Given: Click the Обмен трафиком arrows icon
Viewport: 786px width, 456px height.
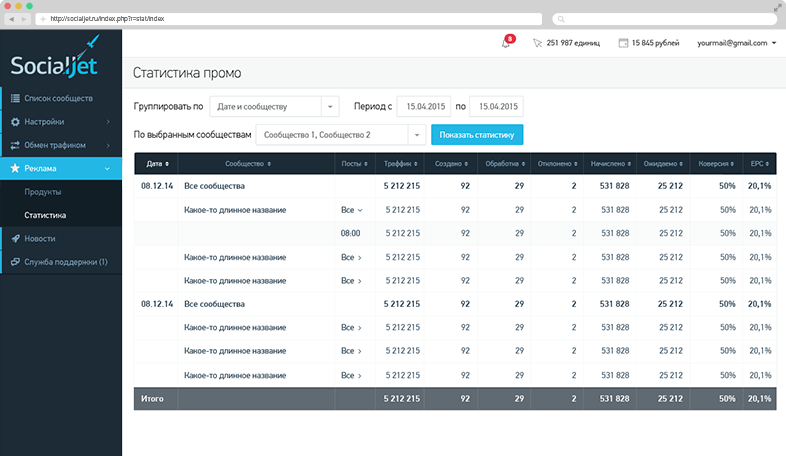Looking at the screenshot, I should (x=15, y=145).
